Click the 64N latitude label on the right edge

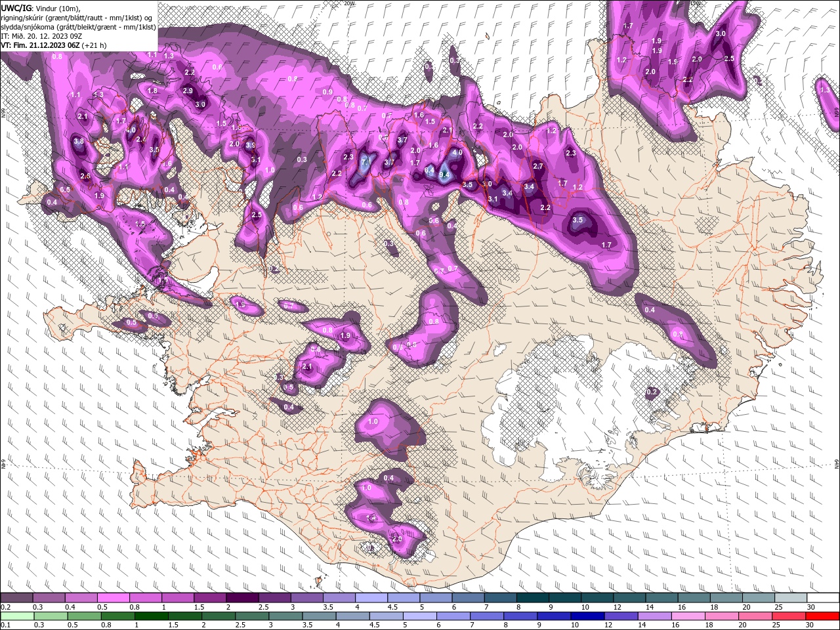(837, 463)
